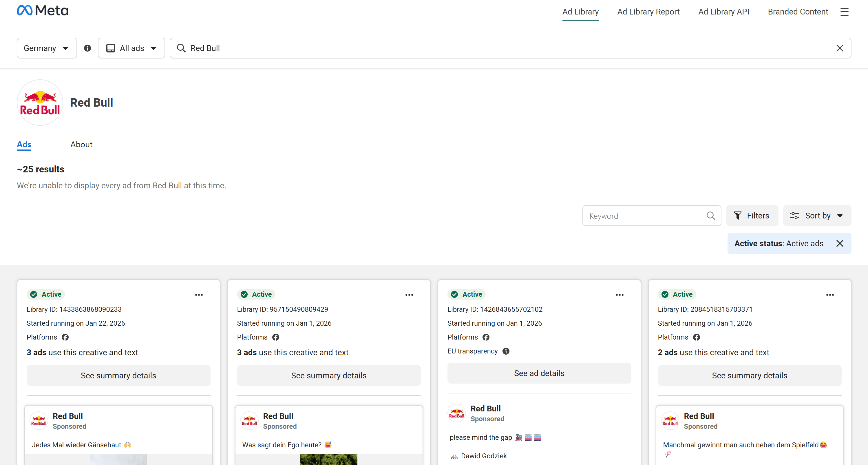Click the EU transparency info icon
Screen dimensions: 868x465
(x=506, y=351)
